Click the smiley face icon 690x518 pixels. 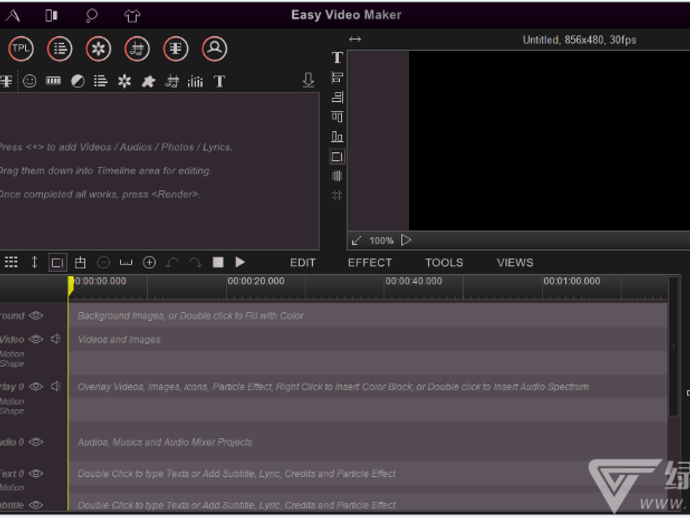pyautogui.click(x=29, y=81)
